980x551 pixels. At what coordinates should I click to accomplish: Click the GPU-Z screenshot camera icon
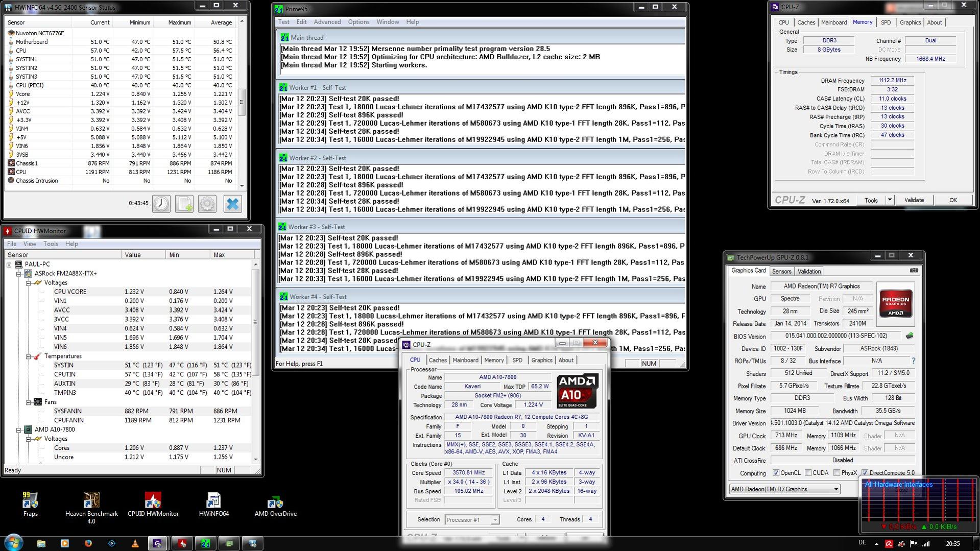(x=914, y=271)
